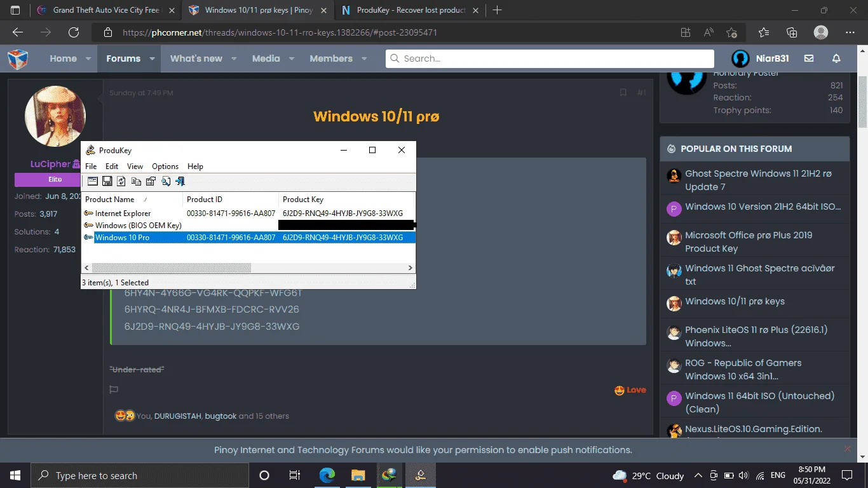Open Microsoft Edge from the taskbar
This screenshot has height=488, width=868.
(x=327, y=475)
